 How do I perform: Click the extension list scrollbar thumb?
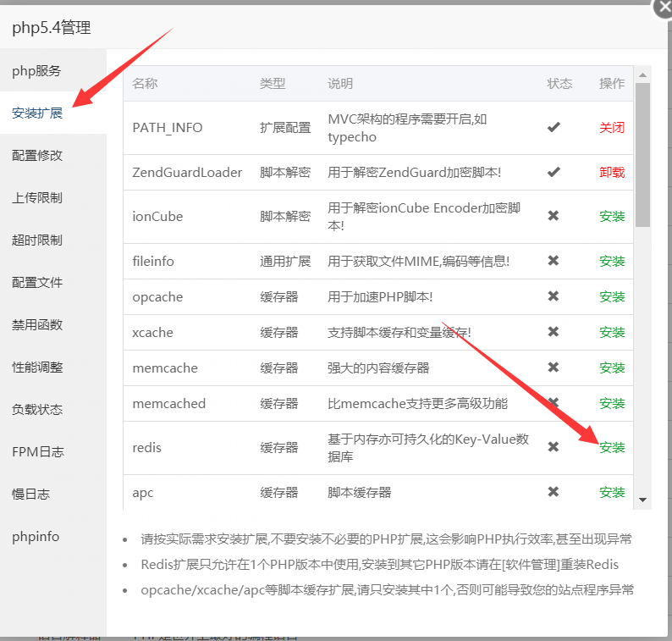pos(642,154)
